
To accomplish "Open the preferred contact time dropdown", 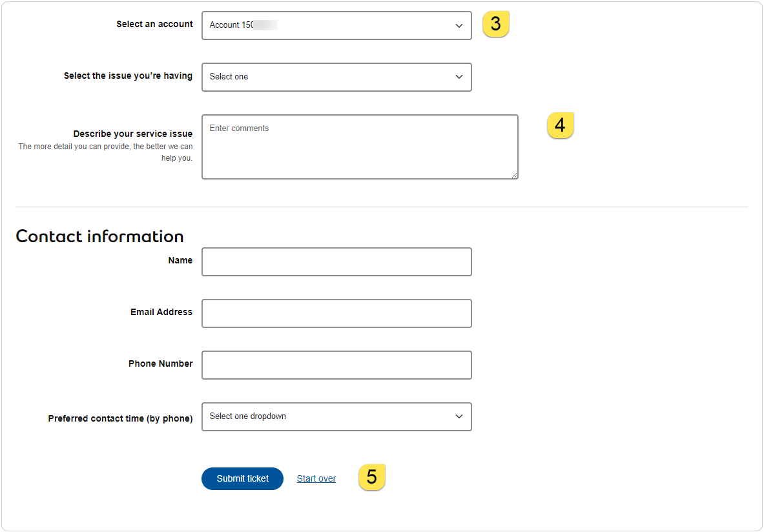I will [336, 416].
